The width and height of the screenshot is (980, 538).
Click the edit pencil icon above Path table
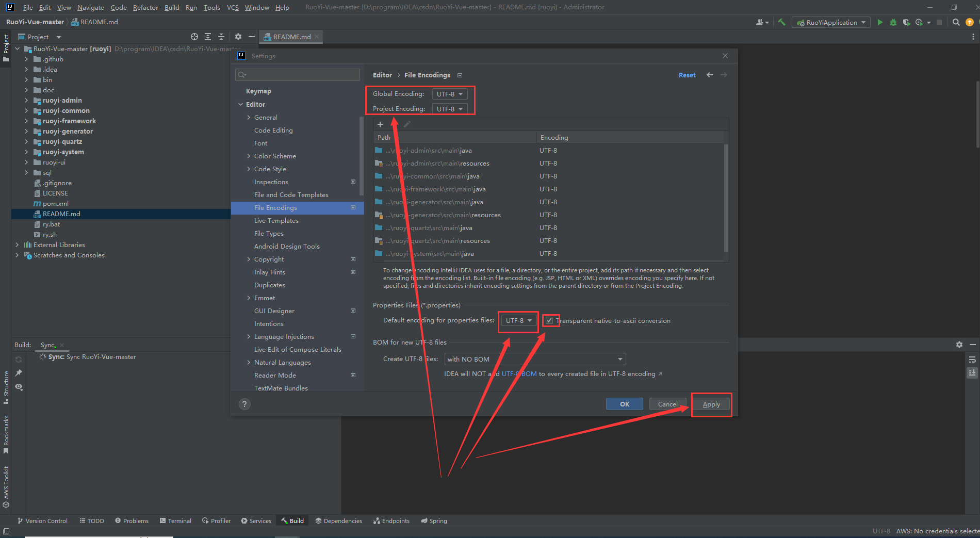point(407,124)
